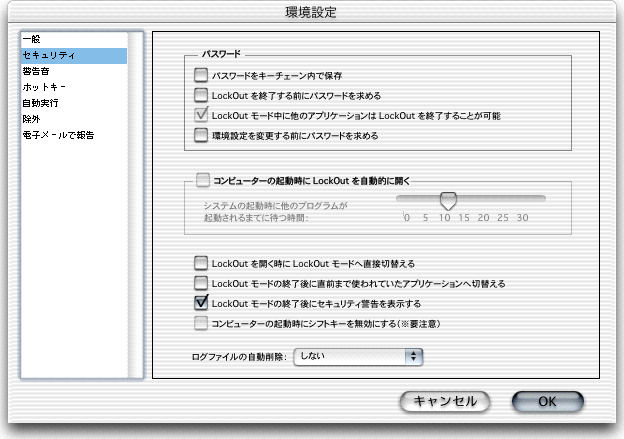Check LockOut モードへ直接切替える option
This screenshot has width=624, height=439.
coord(201,263)
